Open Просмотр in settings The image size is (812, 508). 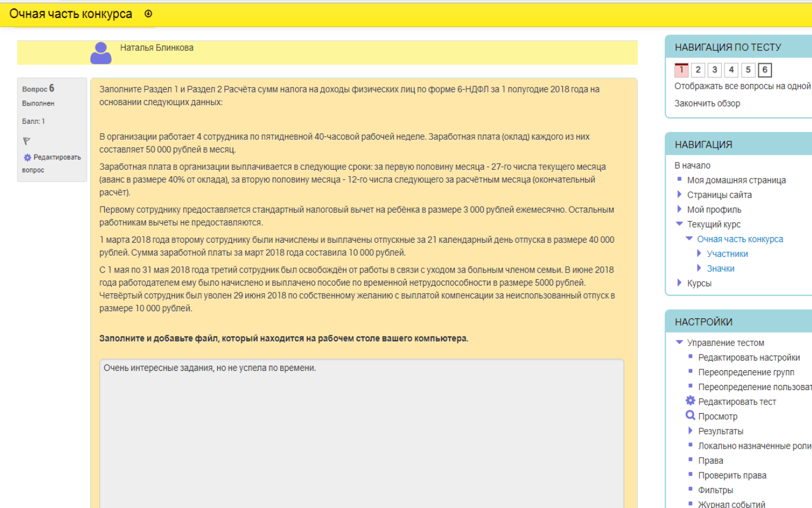pos(718,416)
